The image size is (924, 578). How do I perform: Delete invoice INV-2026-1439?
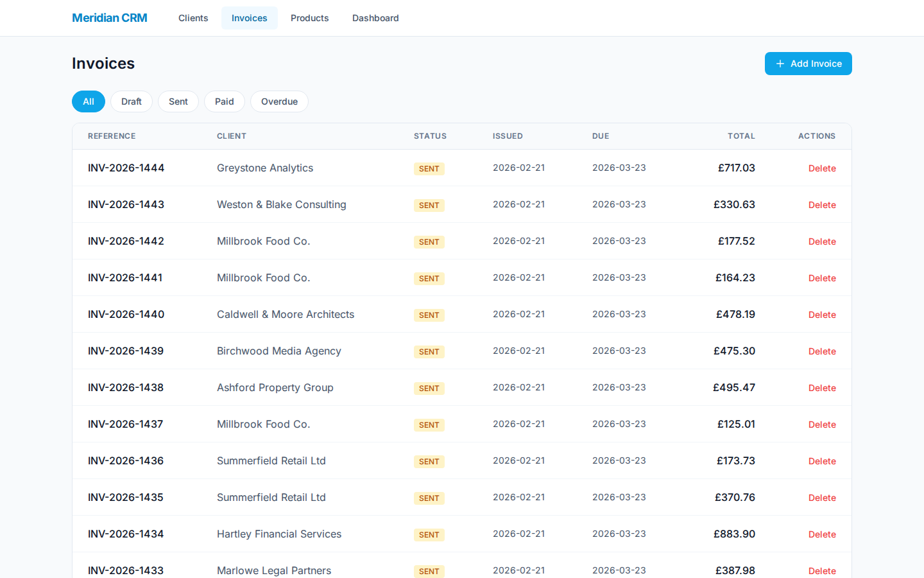pos(822,351)
